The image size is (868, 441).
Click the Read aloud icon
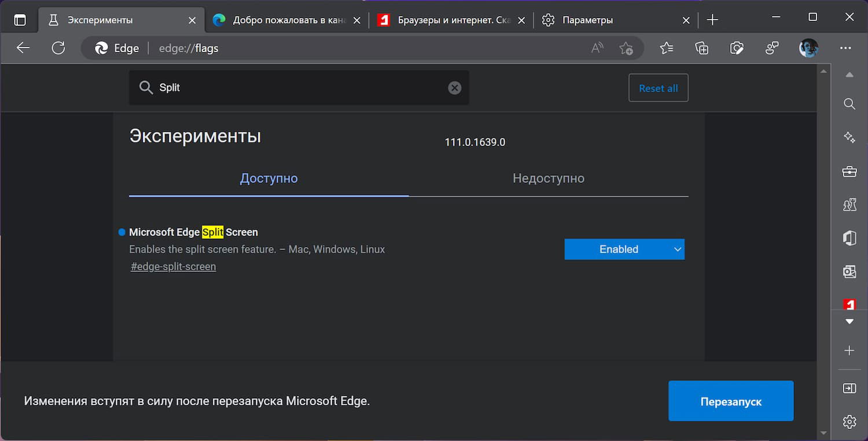pyautogui.click(x=597, y=48)
